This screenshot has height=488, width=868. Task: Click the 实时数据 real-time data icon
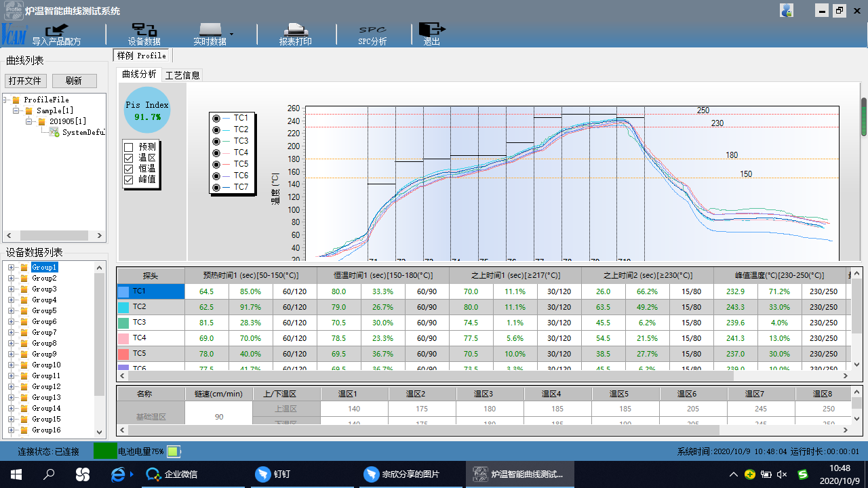[x=210, y=30]
